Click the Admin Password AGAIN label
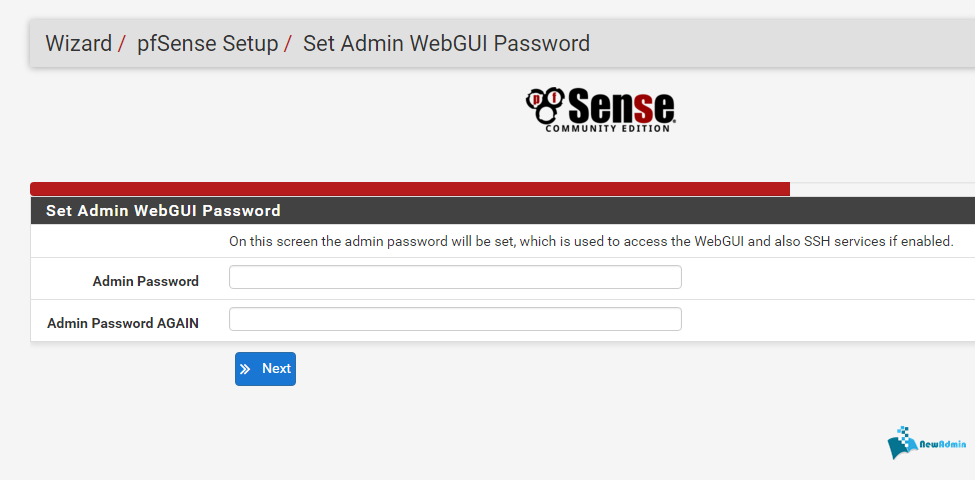Screen dimensions: 975x480 123,323
